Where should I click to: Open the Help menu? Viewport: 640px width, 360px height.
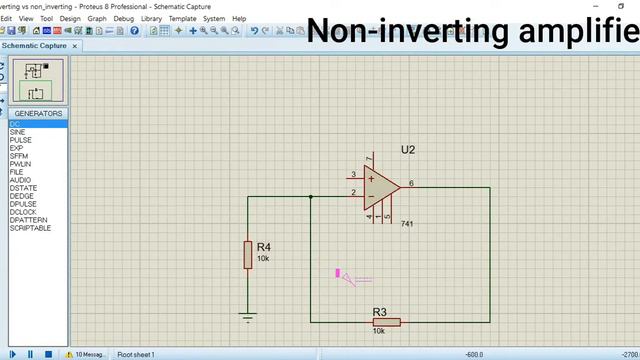click(x=239, y=19)
